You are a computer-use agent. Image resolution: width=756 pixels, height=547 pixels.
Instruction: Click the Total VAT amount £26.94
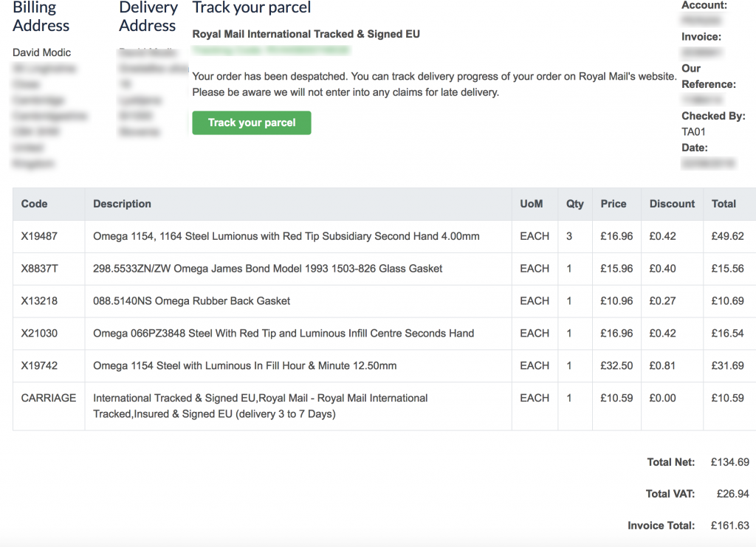733,494
